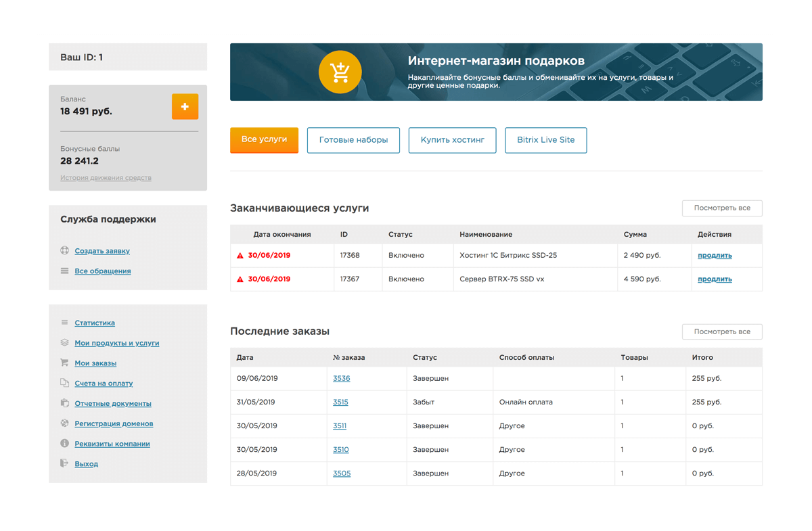Click продлить for Хостинг 1С Битрикс SSD-25
This screenshot has height=531, width=812.
713,255
